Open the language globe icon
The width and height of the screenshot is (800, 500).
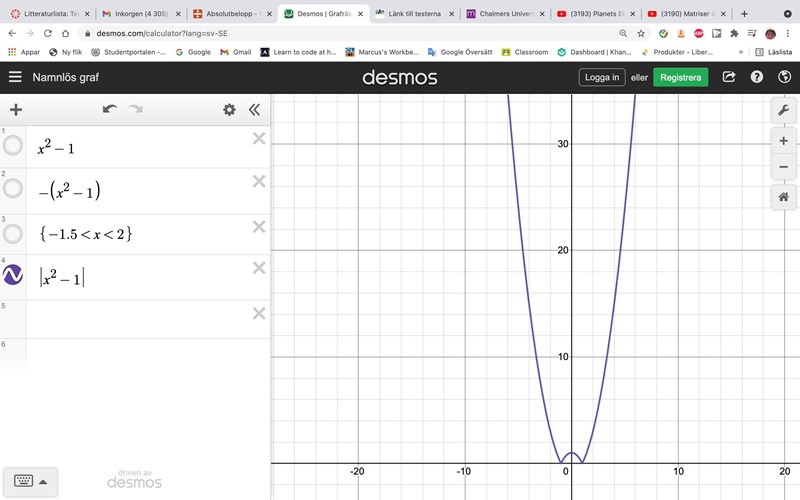[784, 77]
